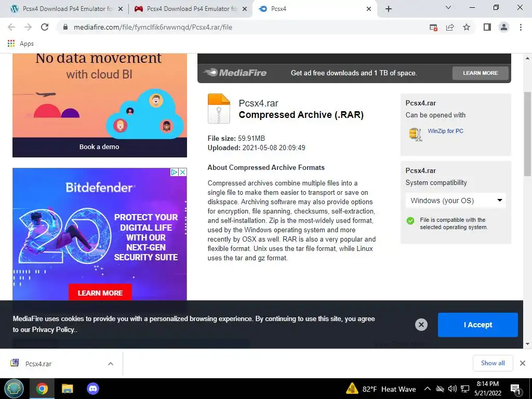Click the scrollbar down arrow

point(527,344)
